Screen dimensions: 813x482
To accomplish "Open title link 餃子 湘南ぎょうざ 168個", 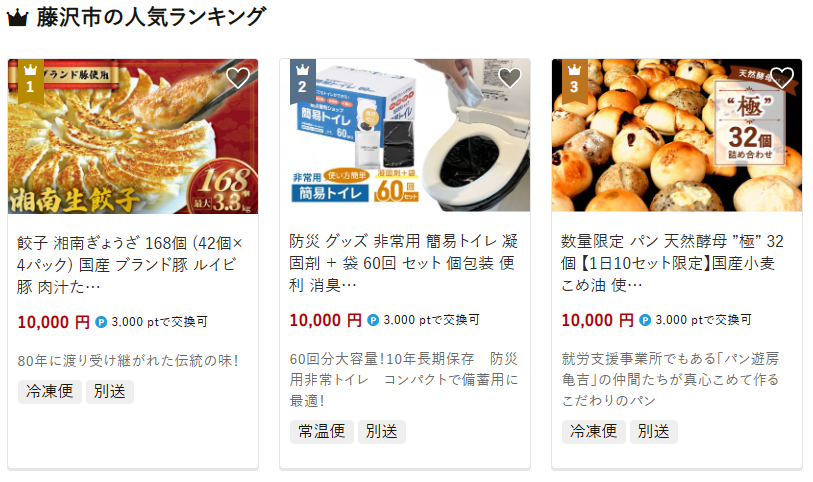I will point(130,265).
